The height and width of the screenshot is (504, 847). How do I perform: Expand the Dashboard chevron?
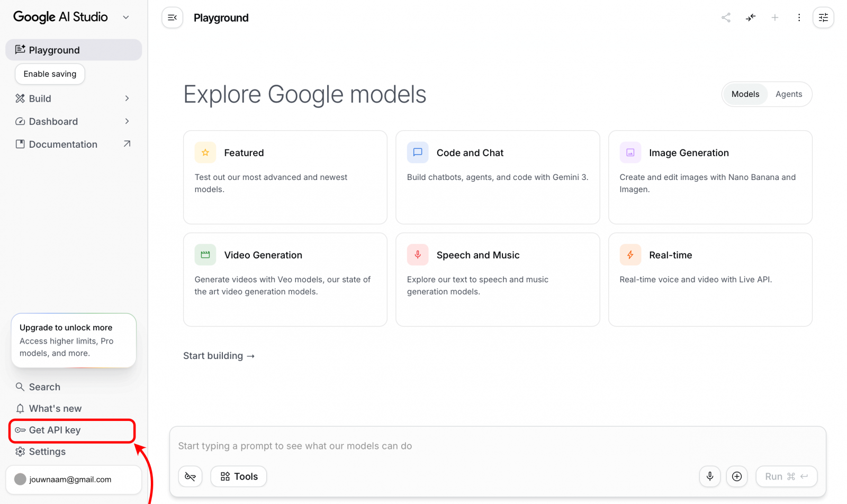pos(127,121)
